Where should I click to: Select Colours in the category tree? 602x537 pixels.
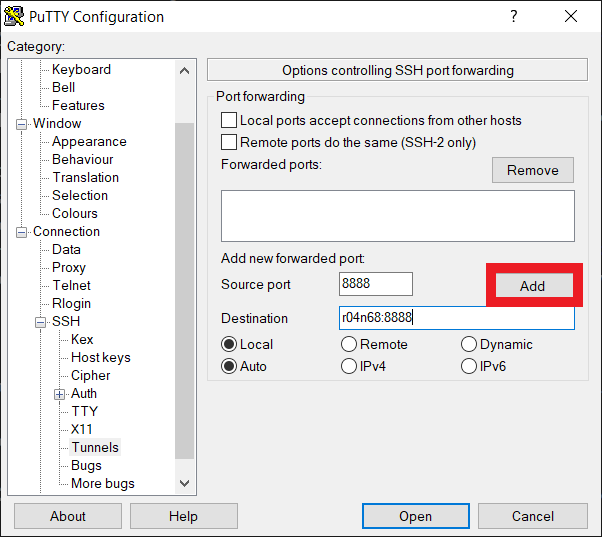click(x=75, y=213)
